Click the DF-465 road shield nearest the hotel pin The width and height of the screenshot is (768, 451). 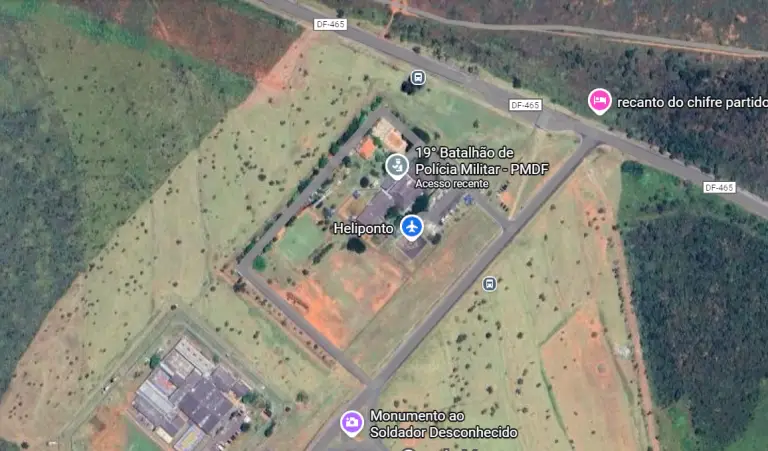click(x=525, y=105)
